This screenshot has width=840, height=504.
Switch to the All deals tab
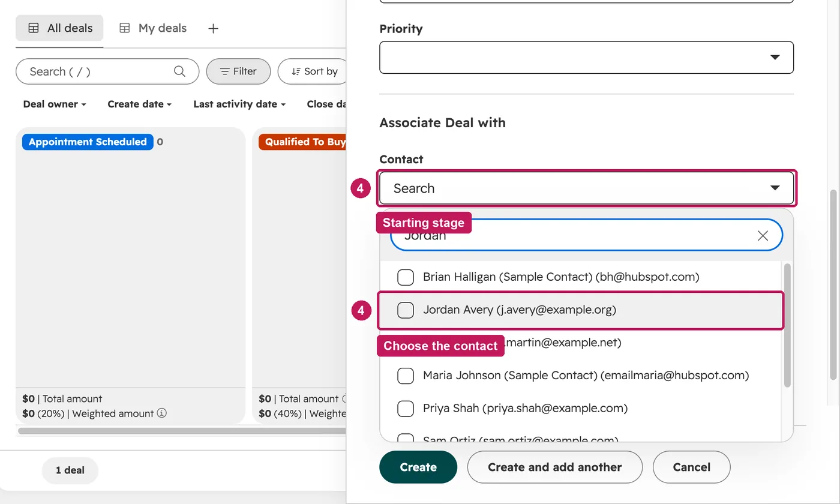59,28
